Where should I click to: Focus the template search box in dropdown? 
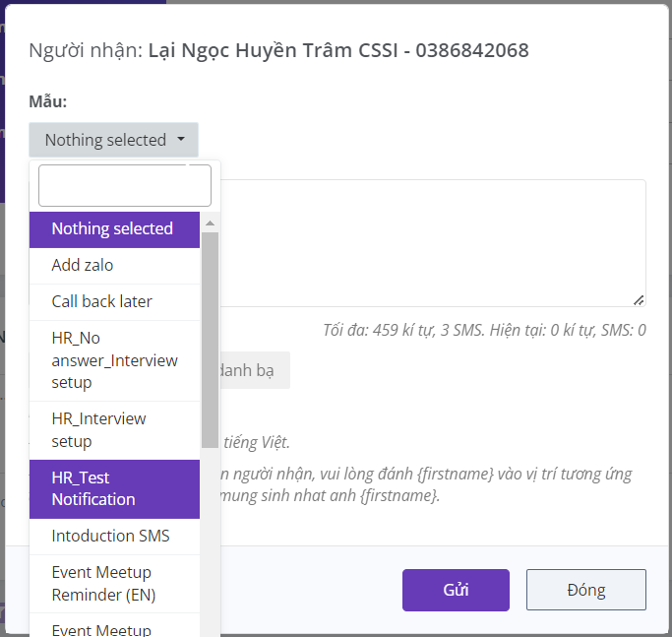125,185
